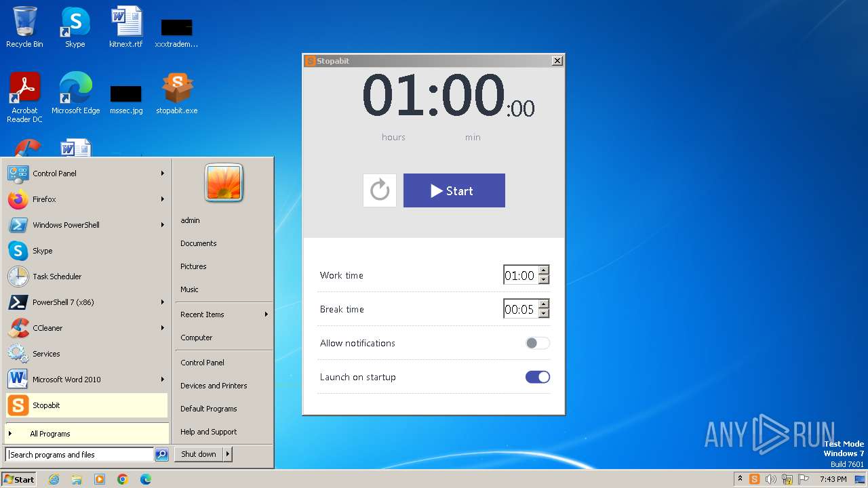This screenshot has height=488, width=868.
Task: Click the Stopabit reset timer icon
Action: coord(380,190)
